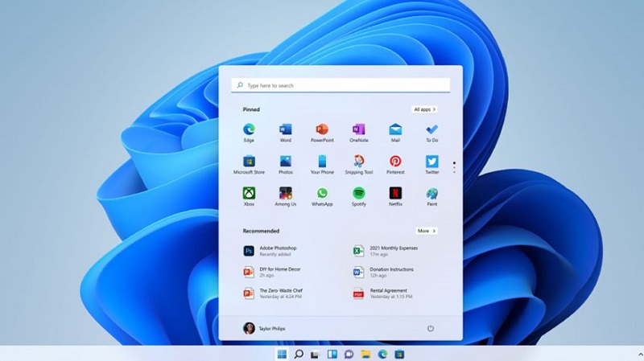Launch Xbox from the pinned grid
Viewport: 644px width, 361px height.
[x=249, y=196]
